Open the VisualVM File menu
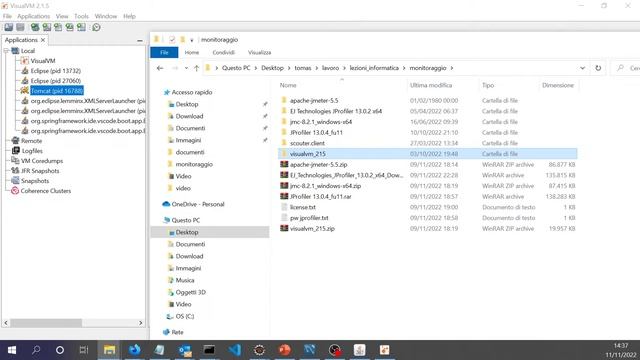The image size is (640, 360). (7, 16)
